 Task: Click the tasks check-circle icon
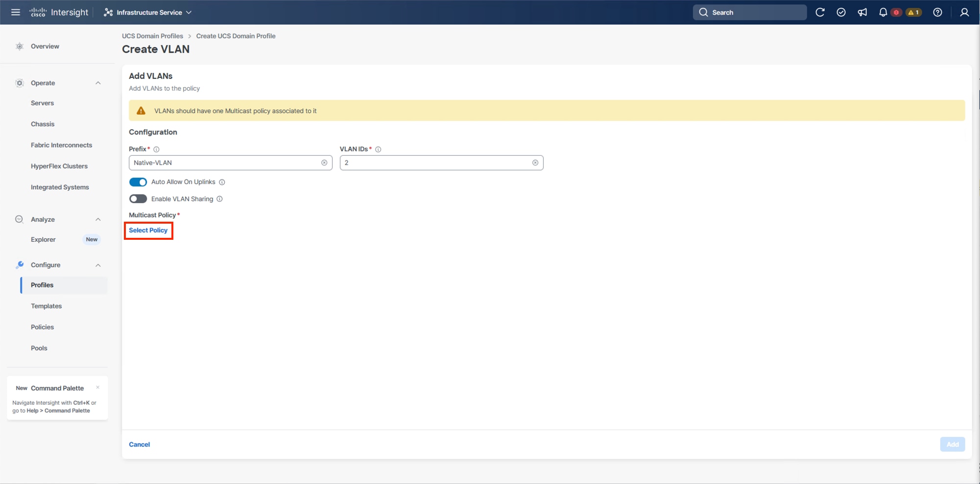click(841, 12)
